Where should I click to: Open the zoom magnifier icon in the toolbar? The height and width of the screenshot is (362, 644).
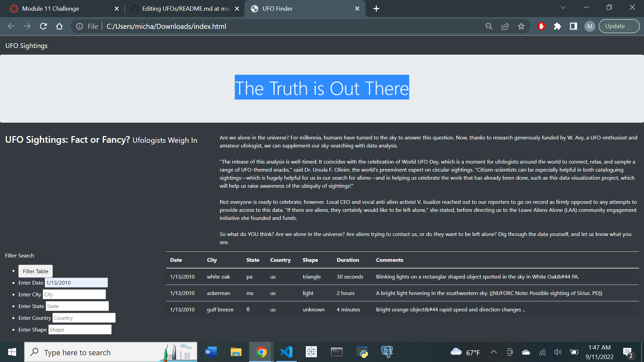489,26
